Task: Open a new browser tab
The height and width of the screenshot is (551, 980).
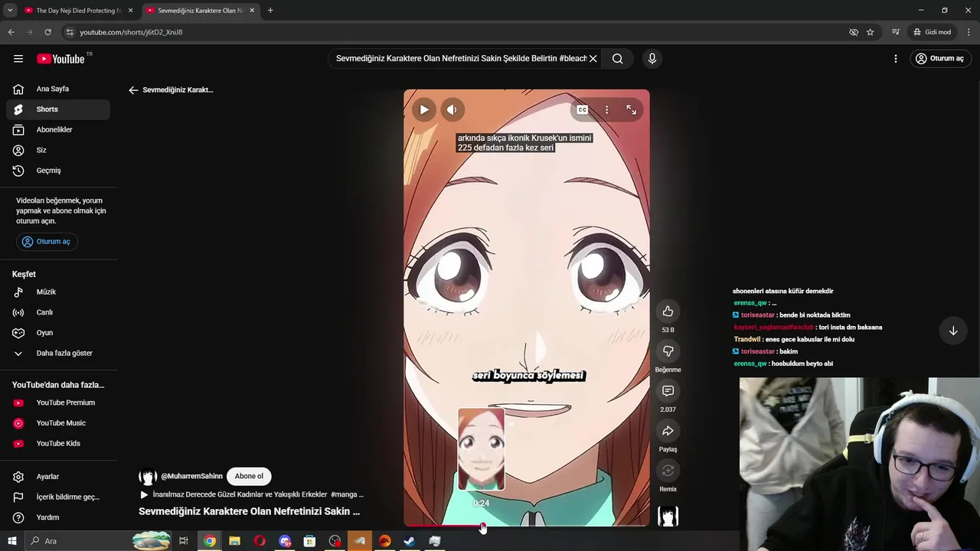Action: pos(270,11)
